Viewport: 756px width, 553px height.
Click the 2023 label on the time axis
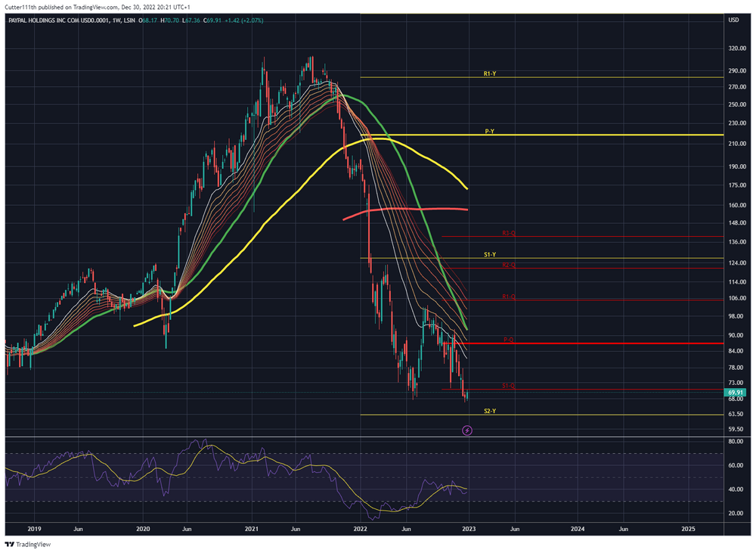tap(469, 529)
